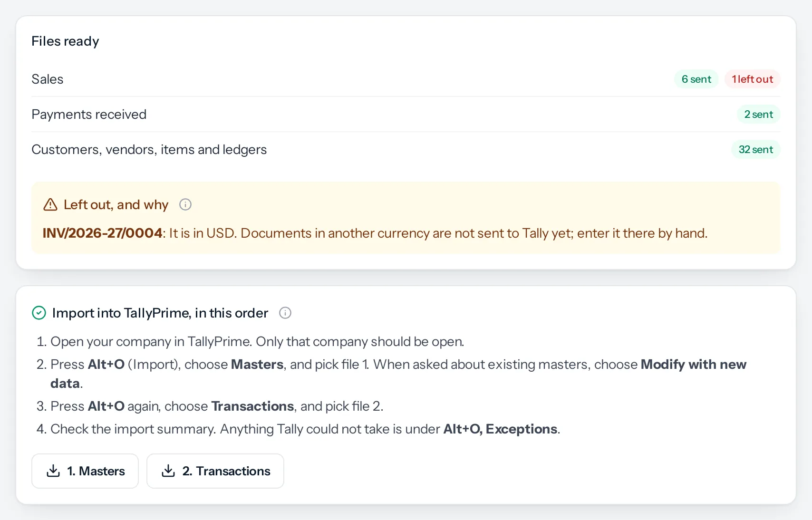812x520 pixels.
Task: Click invoice number 'INV/2026-27/0004'
Action: click(103, 233)
